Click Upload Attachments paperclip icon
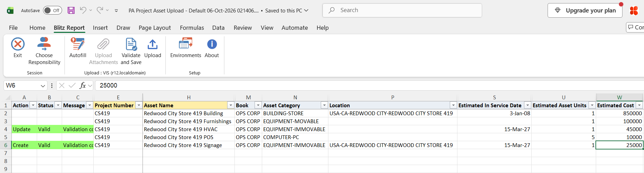 [x=103, y=44]
